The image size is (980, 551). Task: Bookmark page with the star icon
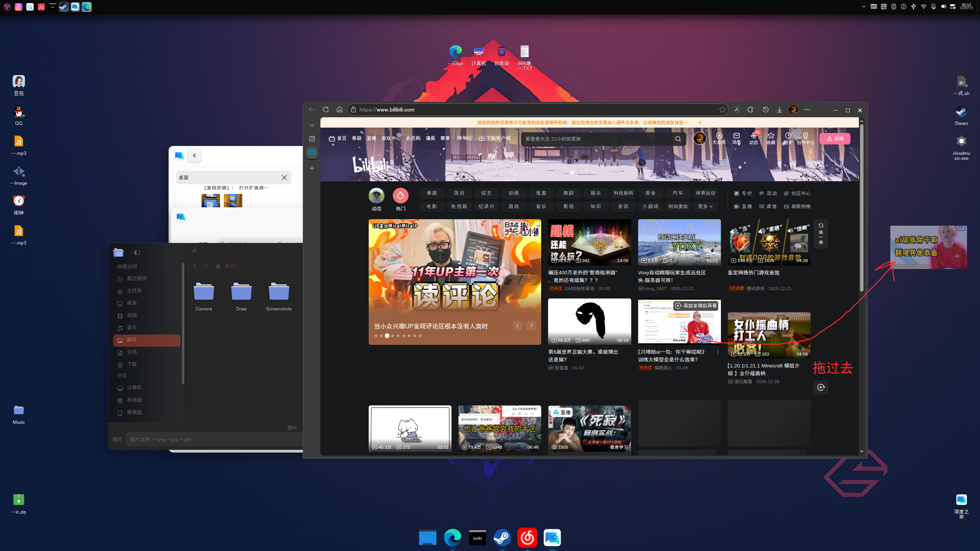tap(722, 110)
